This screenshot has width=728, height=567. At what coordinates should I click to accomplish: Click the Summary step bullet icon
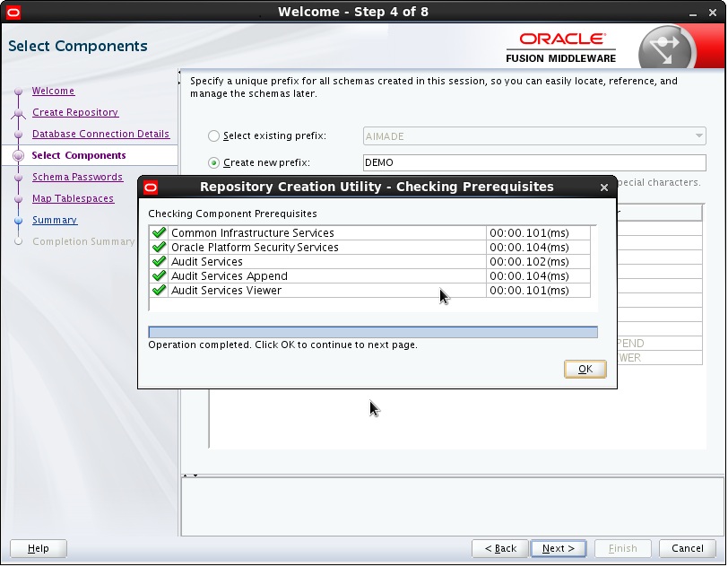19,221
